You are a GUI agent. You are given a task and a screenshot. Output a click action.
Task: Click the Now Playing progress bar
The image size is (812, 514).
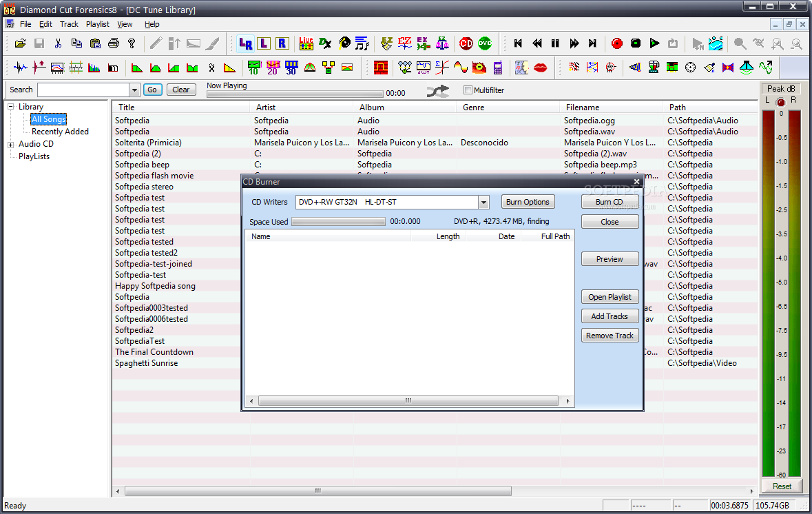click(x=295, y=94)
